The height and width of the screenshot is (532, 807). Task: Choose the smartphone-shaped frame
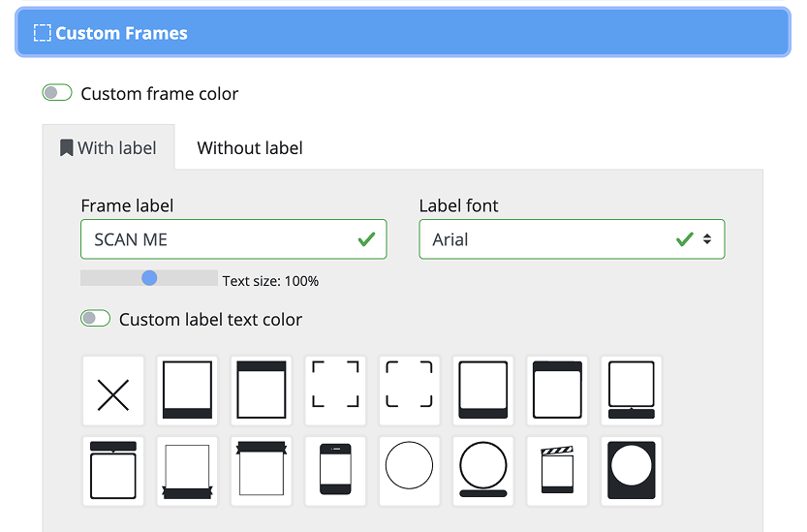click(335, 471)
